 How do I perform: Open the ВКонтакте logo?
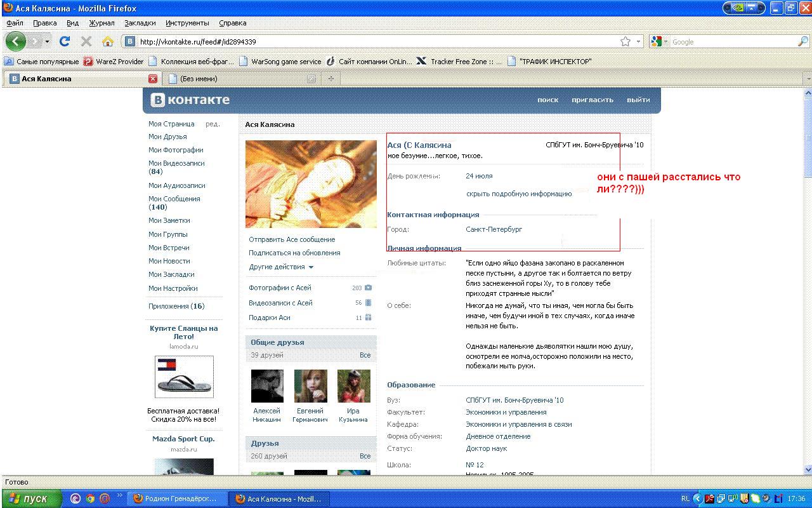pos(190,100)
